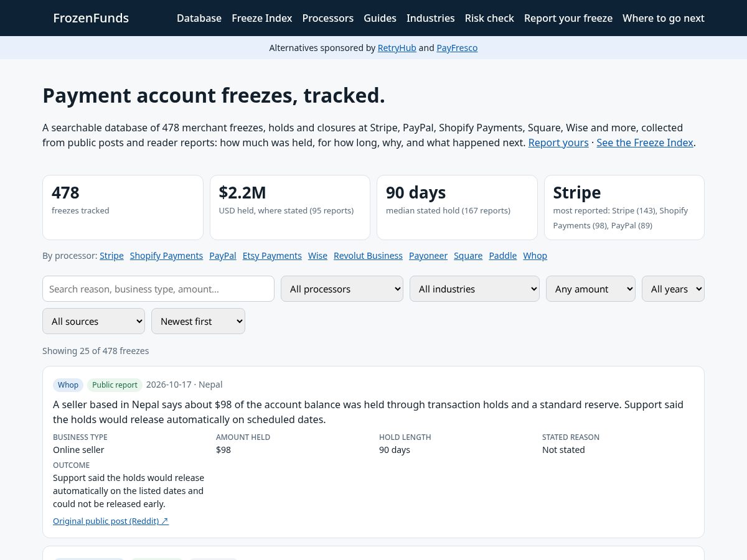Screen dimensions: 747x560
Task: Expand the All industries dropdown
Action: [x=474, y=289]
